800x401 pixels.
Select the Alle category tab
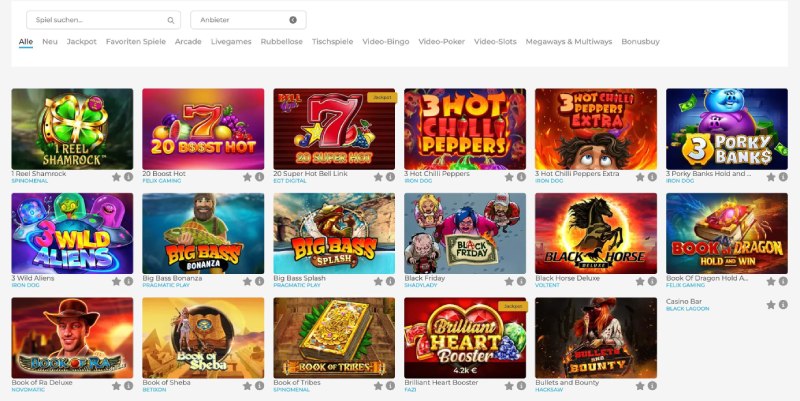(26, 42)
